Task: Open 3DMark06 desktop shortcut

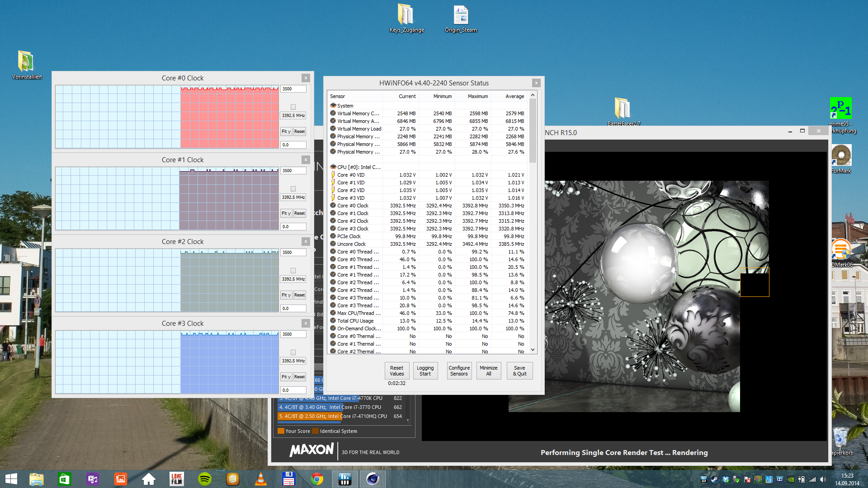Action: 841,253
